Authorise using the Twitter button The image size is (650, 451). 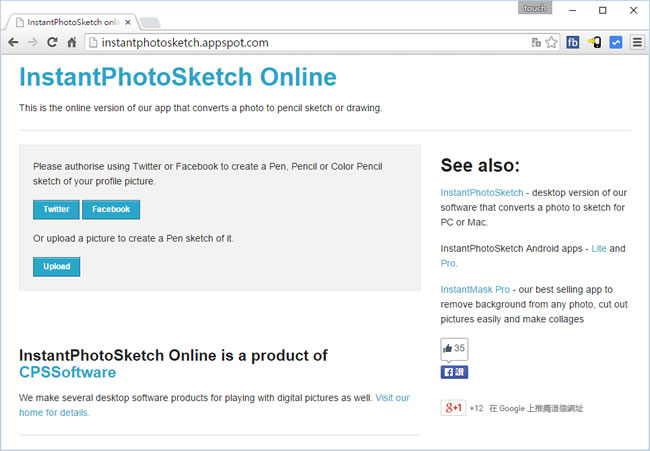56,209
